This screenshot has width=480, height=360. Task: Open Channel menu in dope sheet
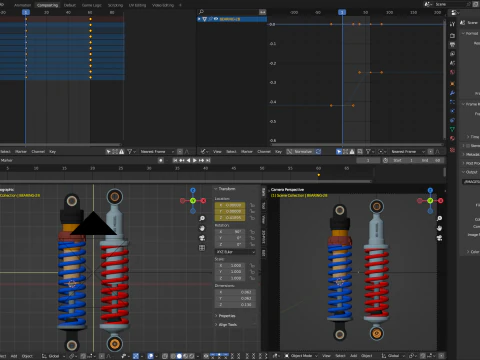(38, 152)
